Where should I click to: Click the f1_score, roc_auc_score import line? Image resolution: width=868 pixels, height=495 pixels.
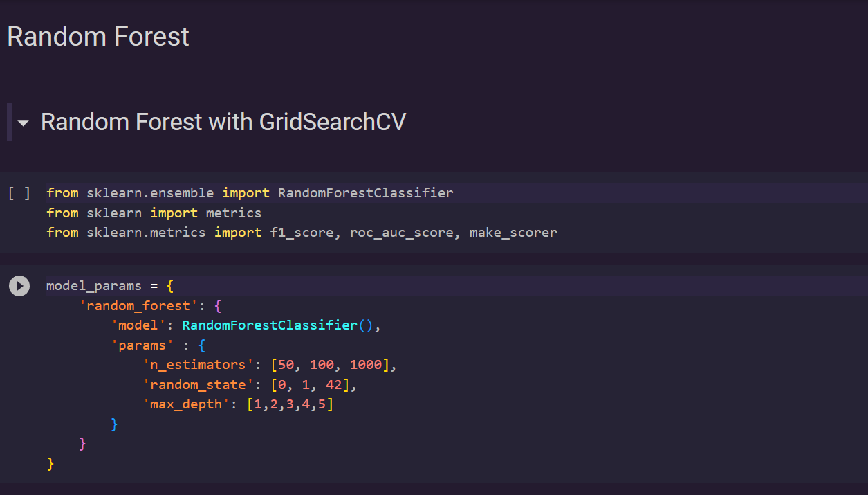pyautogui.click(x=302, y=233)
